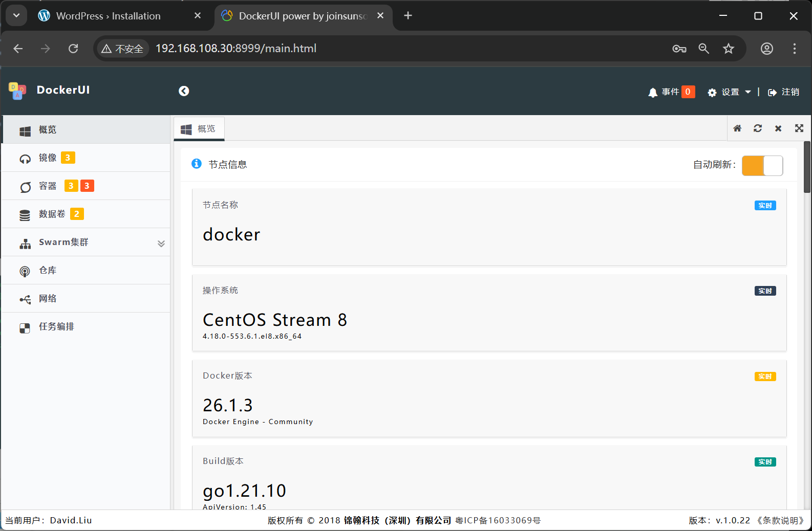Open the 设置 settings dropdown

click(729, 92)
